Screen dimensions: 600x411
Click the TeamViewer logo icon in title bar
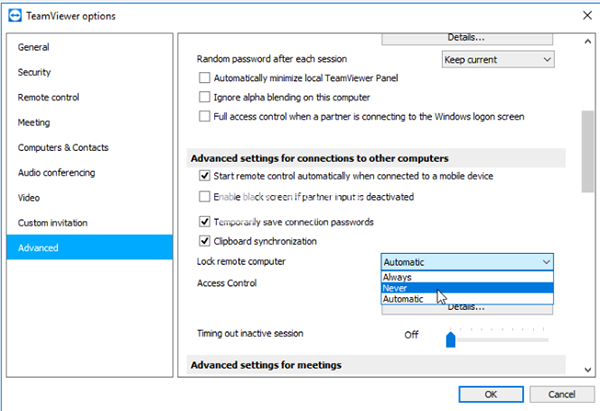15,16
